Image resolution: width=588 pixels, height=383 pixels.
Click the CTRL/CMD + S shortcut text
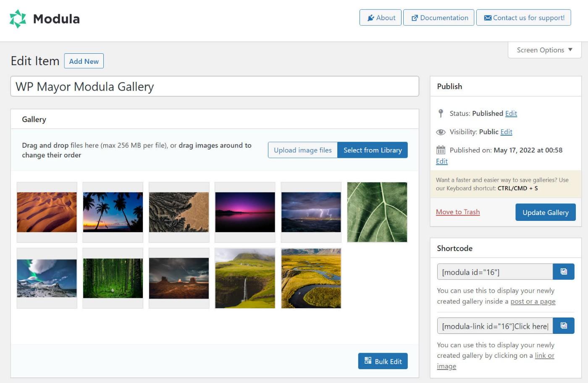click(x=517, y=188)
